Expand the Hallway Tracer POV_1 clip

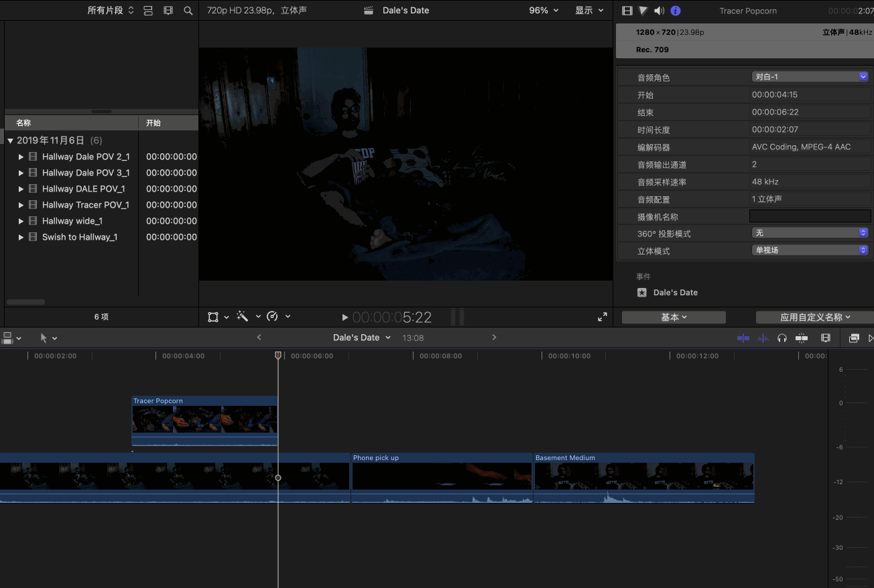[21, 205]
